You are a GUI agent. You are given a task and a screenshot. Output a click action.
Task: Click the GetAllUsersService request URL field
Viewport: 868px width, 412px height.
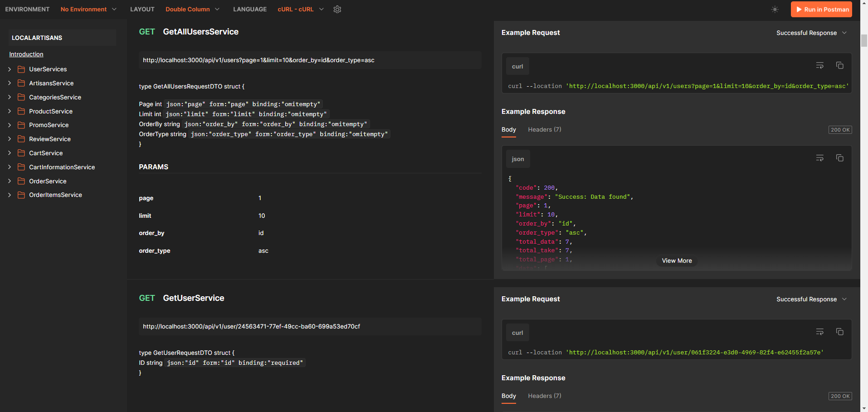[x=310, y=60]
